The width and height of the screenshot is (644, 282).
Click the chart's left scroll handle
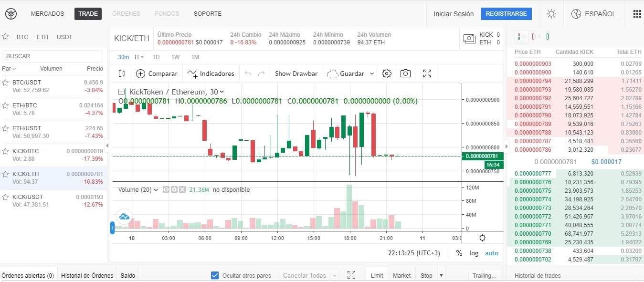[x=113, y=228]
